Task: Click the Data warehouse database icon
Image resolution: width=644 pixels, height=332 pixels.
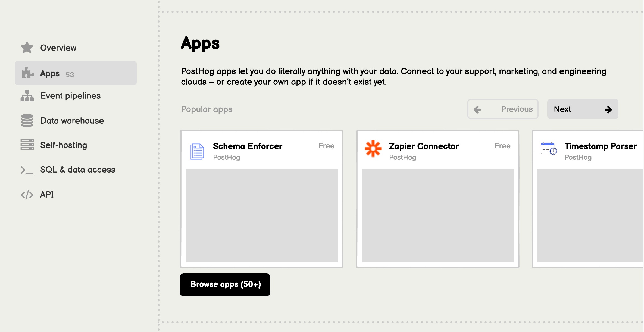Action: click(27, 121)
